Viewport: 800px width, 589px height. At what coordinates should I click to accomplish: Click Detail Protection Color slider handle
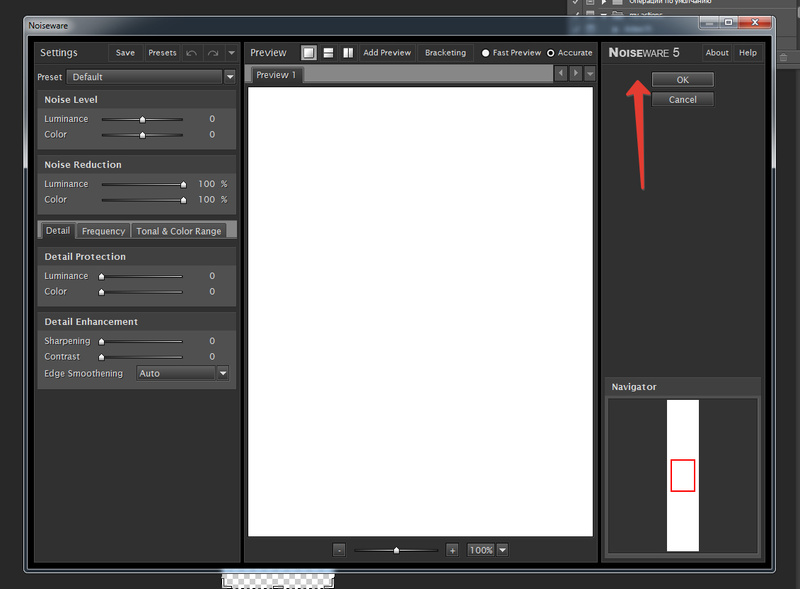pos(102,292)
